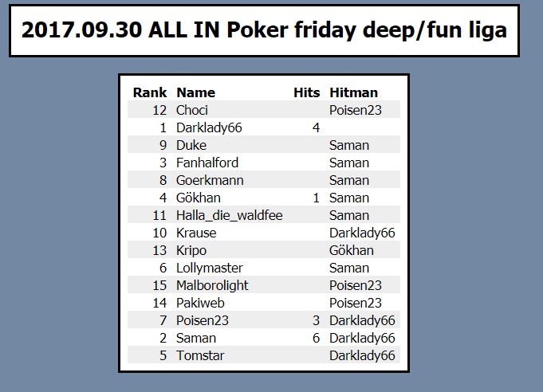The width and height of the screenshot is (543, 392).
Task: Select the Lollymaster name cell
Action: [210, 268]
